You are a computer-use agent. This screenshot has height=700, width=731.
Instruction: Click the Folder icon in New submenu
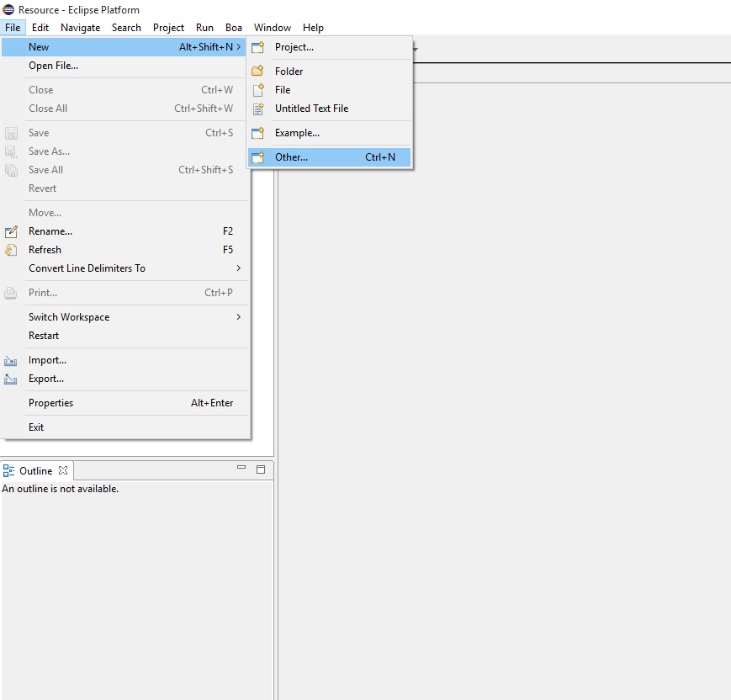(258, 72)
